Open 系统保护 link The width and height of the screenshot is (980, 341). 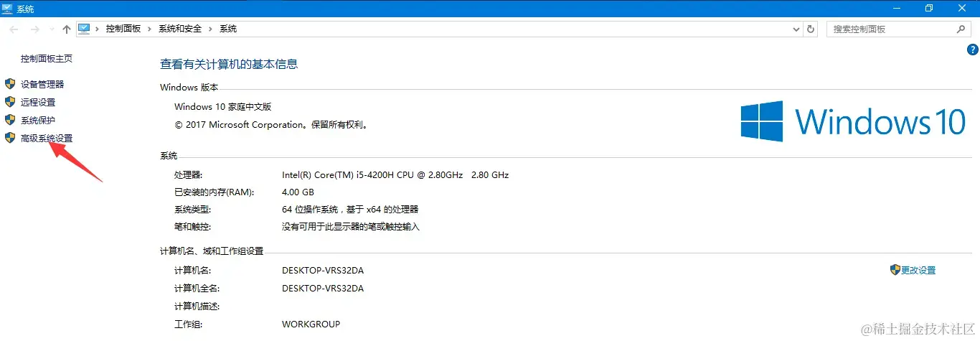point(38,120)
